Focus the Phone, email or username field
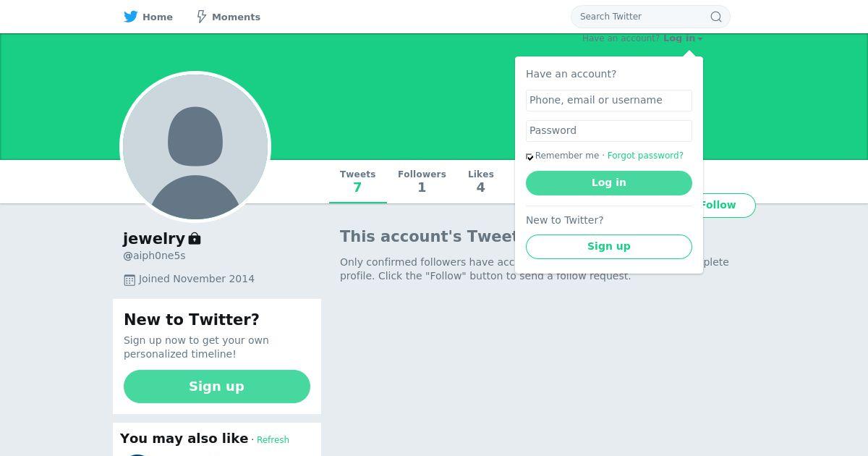The image size is (868, 456). point(609,101)
